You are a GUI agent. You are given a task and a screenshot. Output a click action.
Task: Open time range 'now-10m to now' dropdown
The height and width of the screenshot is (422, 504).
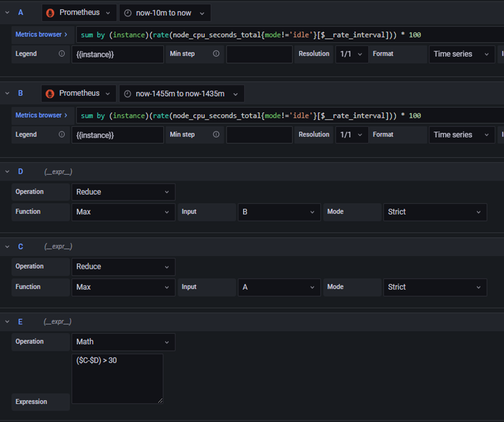165,13
